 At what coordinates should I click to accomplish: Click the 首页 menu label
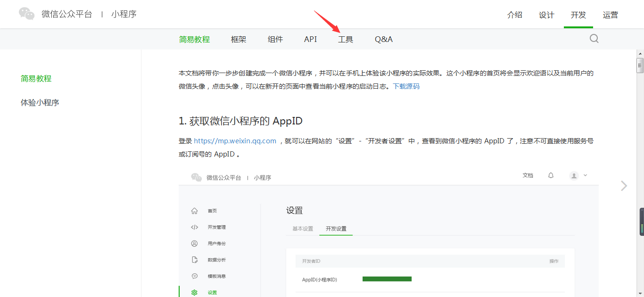[x=212, y=211]
